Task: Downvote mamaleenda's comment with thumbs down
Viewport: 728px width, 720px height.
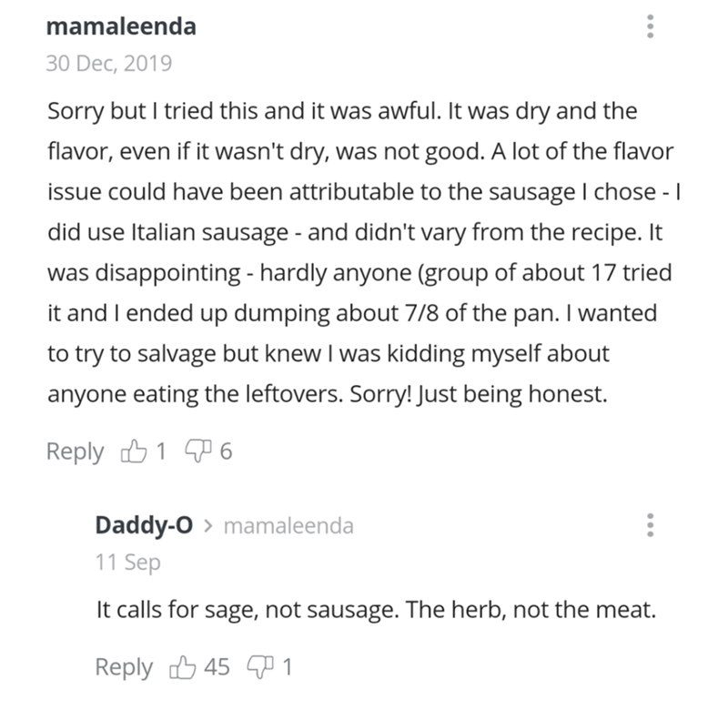Action: click(x=197, y=451)
